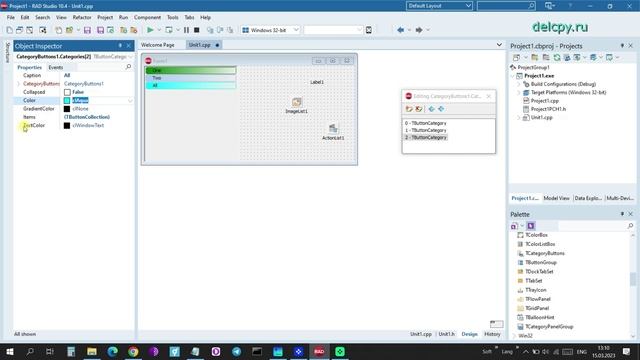The height and width of the screenshot is (360, 640).
Task: Open File Explorer from the taskbar
Action: click(x=92, y=351)
